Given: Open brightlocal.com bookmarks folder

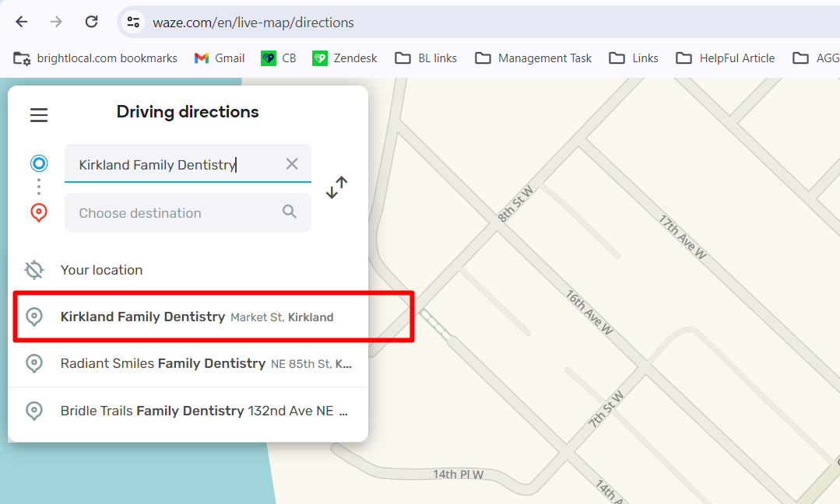Looking at the screenshot, I should click(95, 58).
